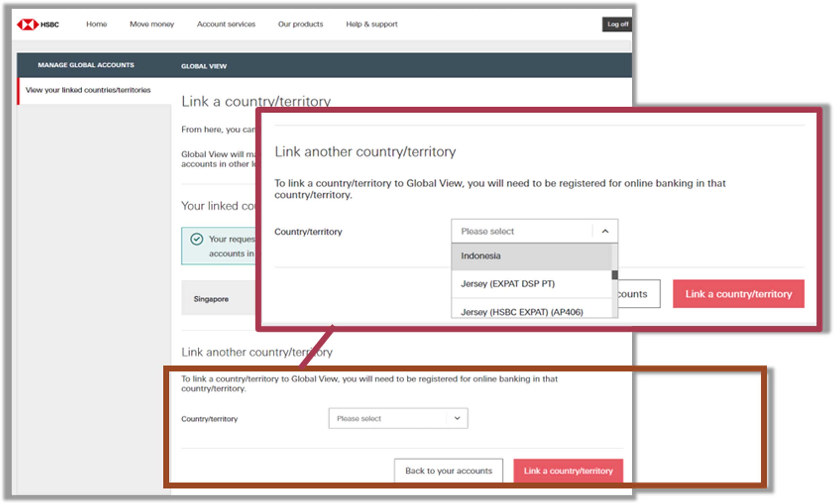The width and height of the screenshot is (835, 504).
Task: Click Back to your accounts button
Action: click(x=448, y=471)
